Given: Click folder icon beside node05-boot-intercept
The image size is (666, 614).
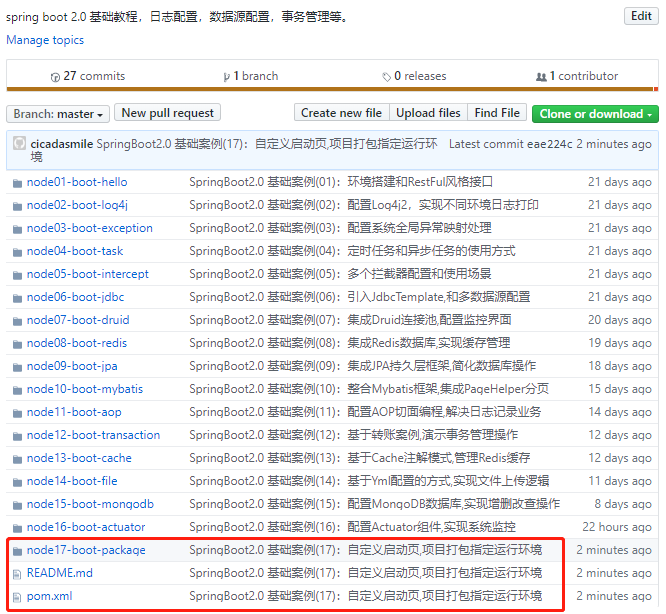Looking at the screenshot, I should click(x=17, y=275).
